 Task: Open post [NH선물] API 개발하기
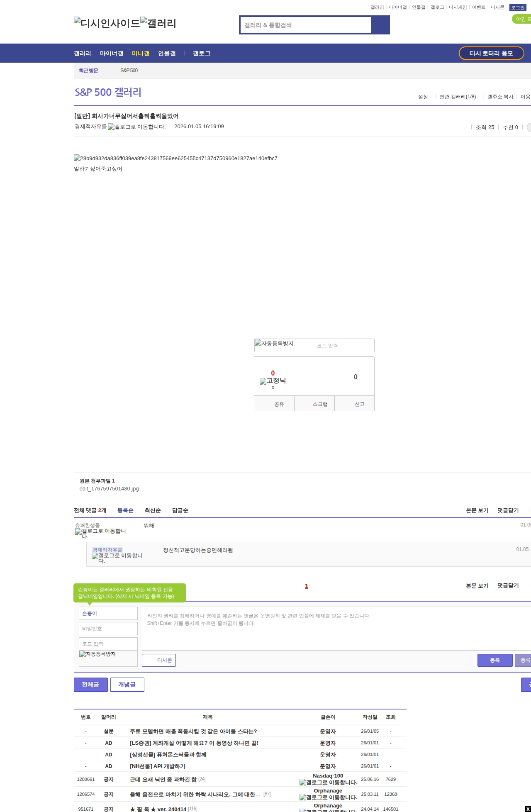click(158, 766)
